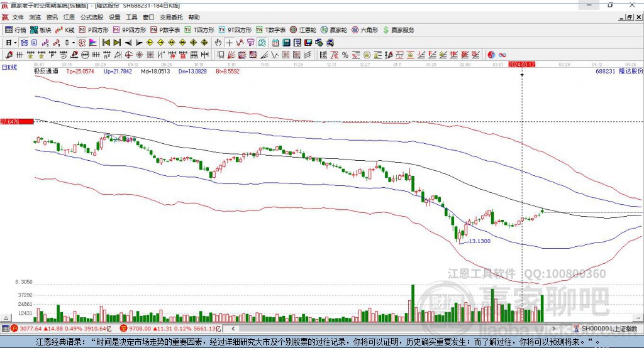Click the 极 channel indicator icon
Viewport: 644px width, 348px height.
(x=82, y=43)
